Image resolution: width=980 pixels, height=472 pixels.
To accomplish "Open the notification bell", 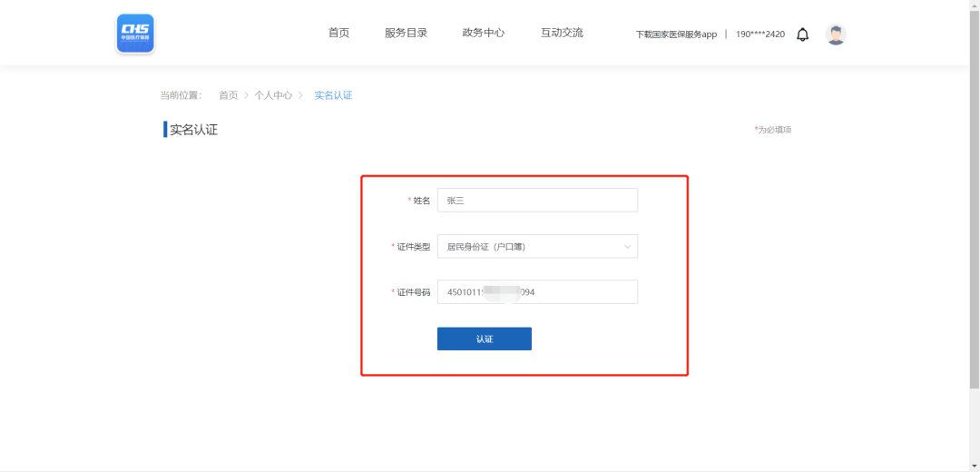I will pyautogui.click(x=802, y=34).
